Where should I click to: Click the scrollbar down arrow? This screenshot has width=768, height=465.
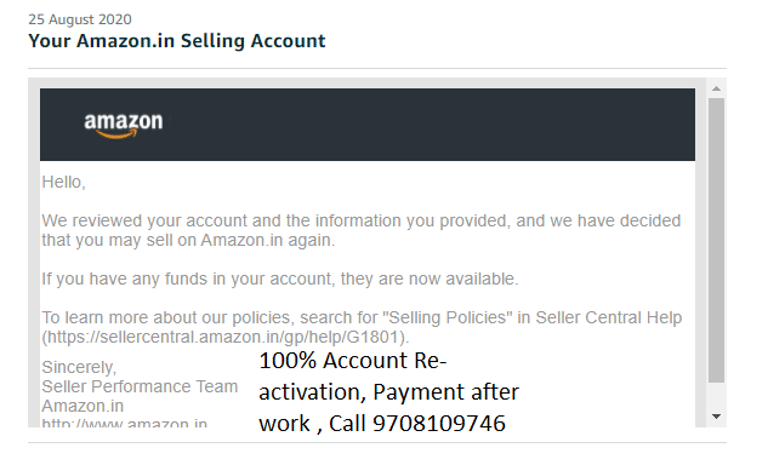716,416
